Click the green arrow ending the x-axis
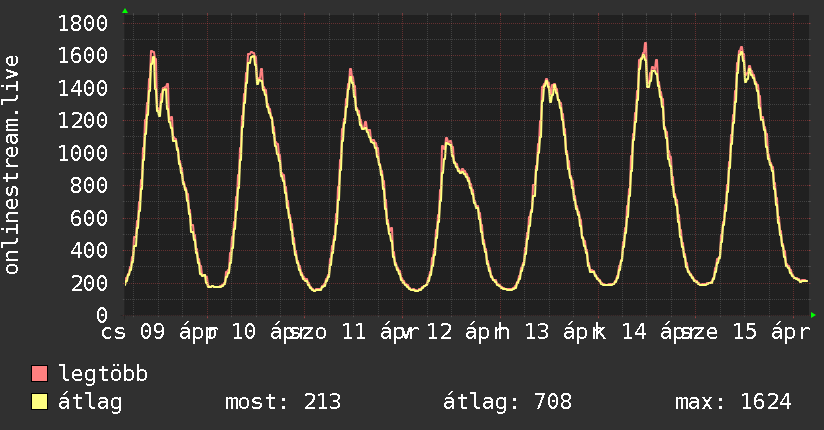 tap(813, 315)
